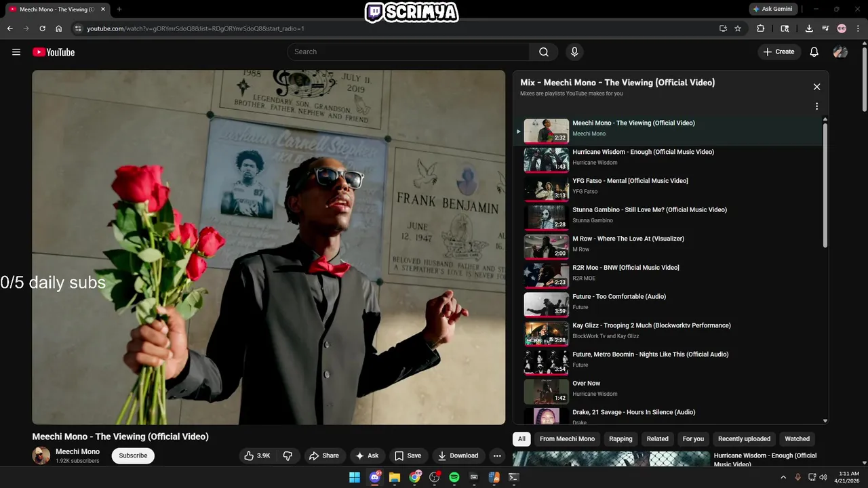Close the Mix playlist panel
The image size is (868, 488).
pyautogui.click(x=816, y=87)
